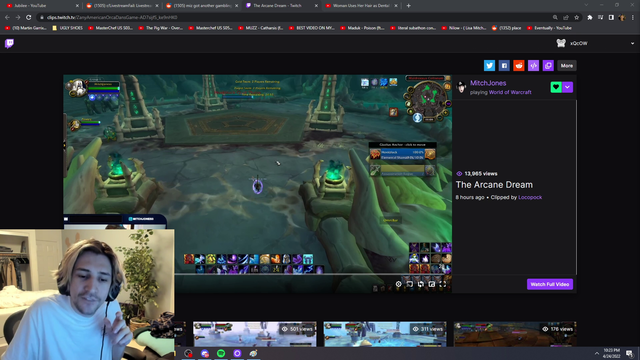Expand the purple dropdown beside the follow heart
This screenshot has height=360, width=640.
tap(567, 87)
